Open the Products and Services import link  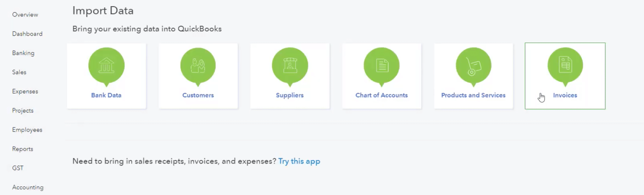click(473, 95)
